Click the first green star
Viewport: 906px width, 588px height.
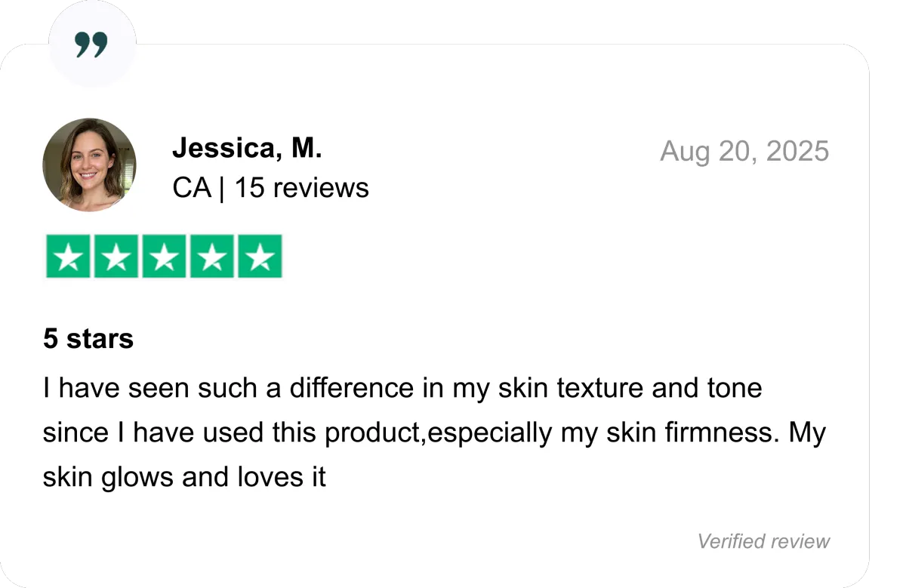pos(69,256)
